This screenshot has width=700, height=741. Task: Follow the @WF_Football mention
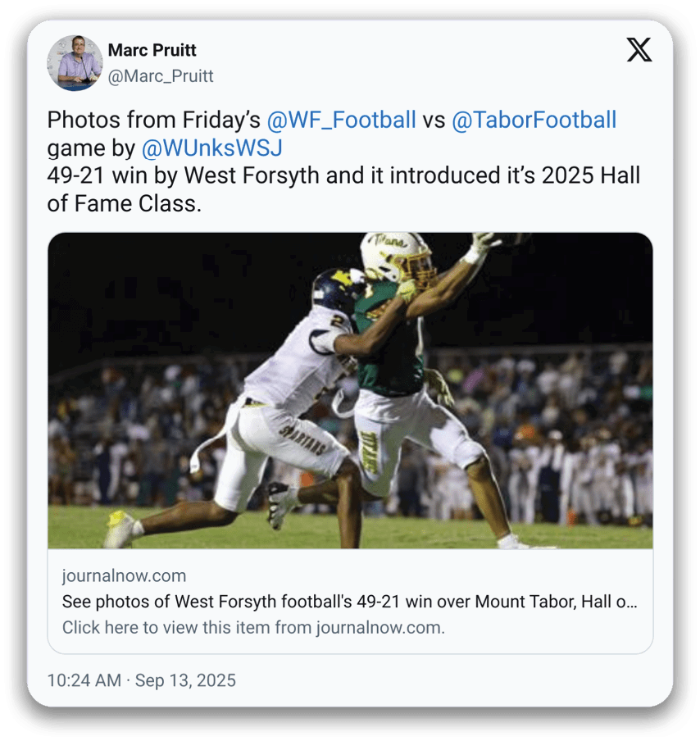pyautogui.click(x=341, y=120)
